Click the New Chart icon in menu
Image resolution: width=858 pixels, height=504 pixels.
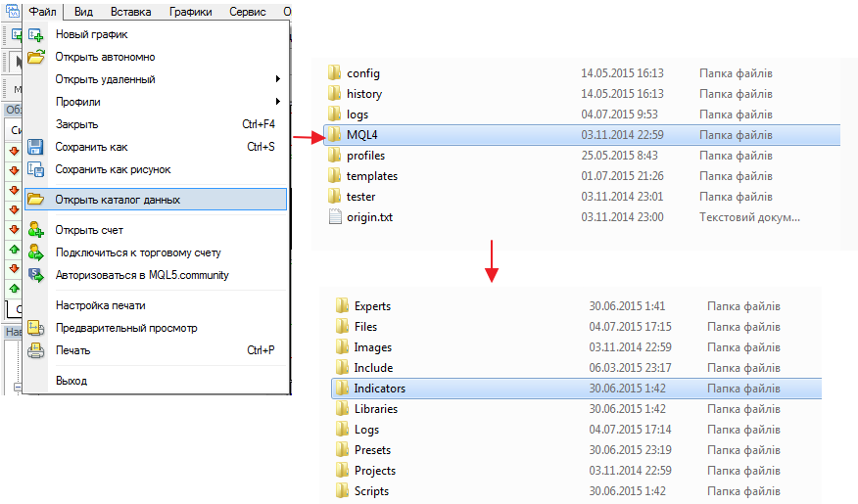tap(36, 34)
